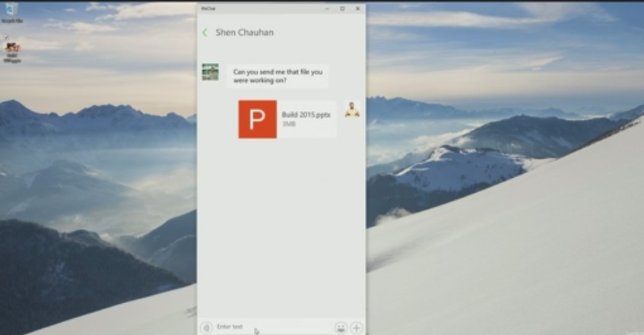Click the Build 2015.pptx file name
The height and width of the screenshot is (335, 644).
click(306, 115)
